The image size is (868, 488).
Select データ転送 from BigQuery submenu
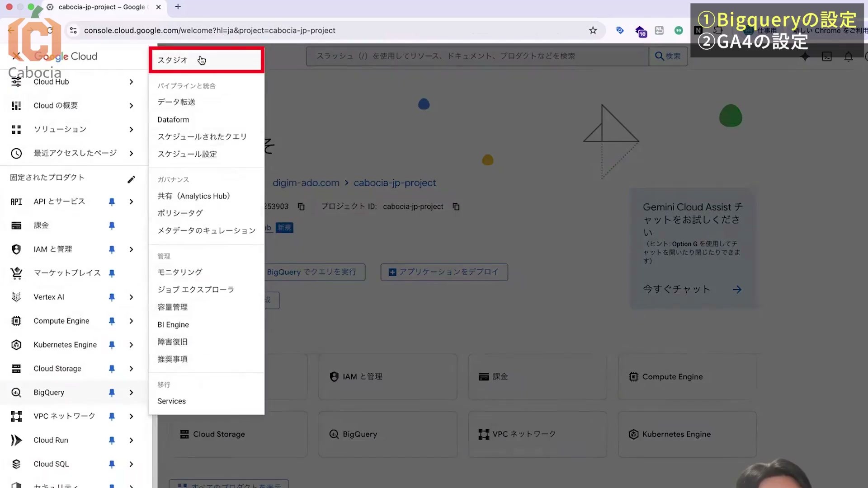tap(176, 102)
